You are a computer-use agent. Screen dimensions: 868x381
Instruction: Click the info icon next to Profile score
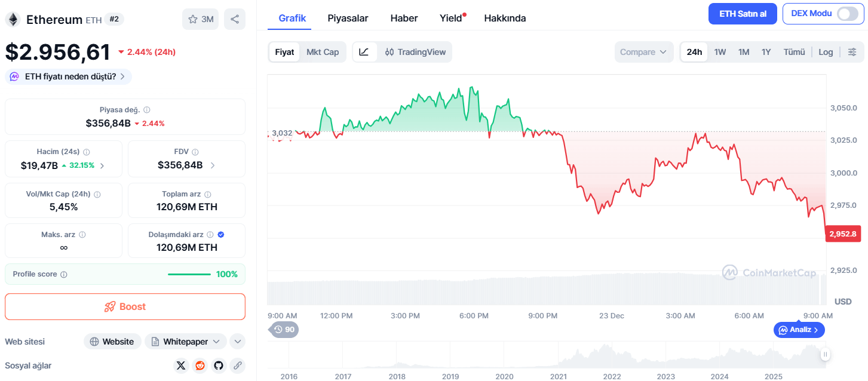pyautogui.click(x=64, y=275)
